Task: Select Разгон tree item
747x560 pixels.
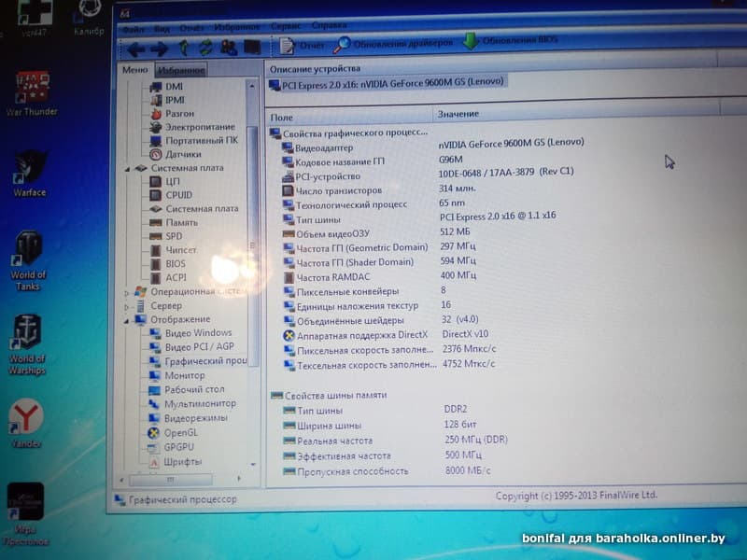Action: (x=172, y=114)
